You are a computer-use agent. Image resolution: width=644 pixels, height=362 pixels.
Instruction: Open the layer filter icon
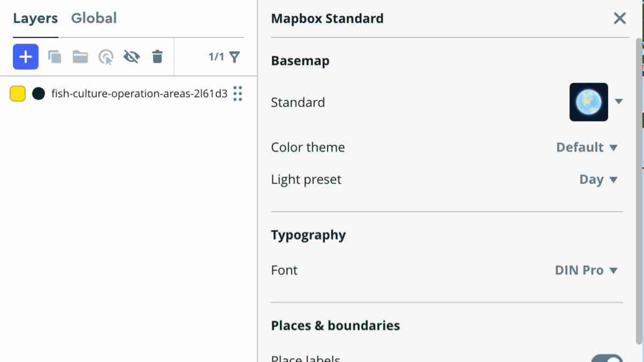tap(235, 57)
